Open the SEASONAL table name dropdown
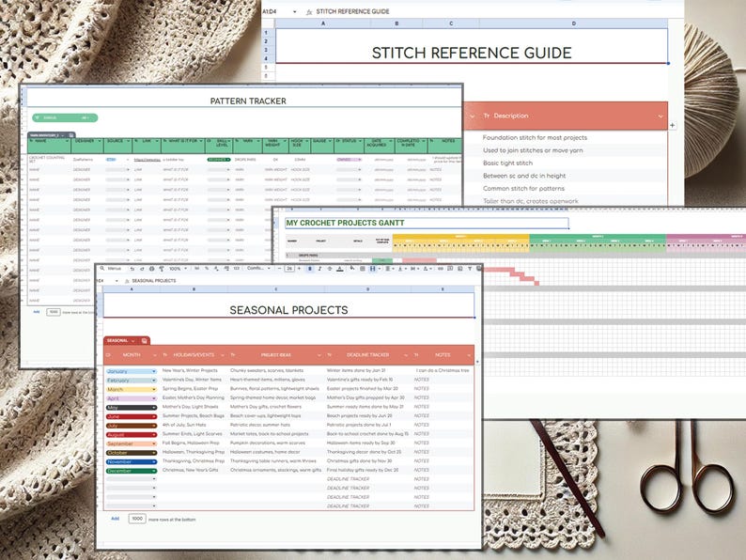This screenshot has width=746, height=560. coord(132,341)
